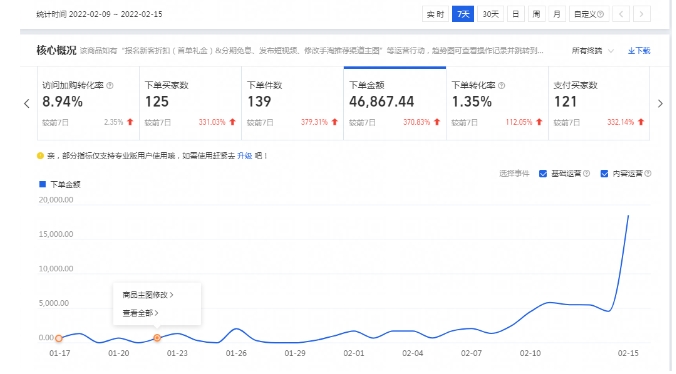
Task: Click the 升级 upgrade link
Action: click(x=244, y=156)
